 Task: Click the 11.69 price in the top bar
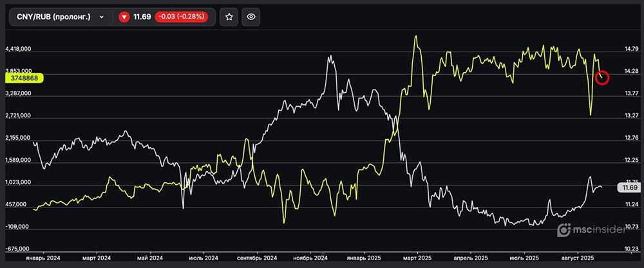(x=142, y=17)
